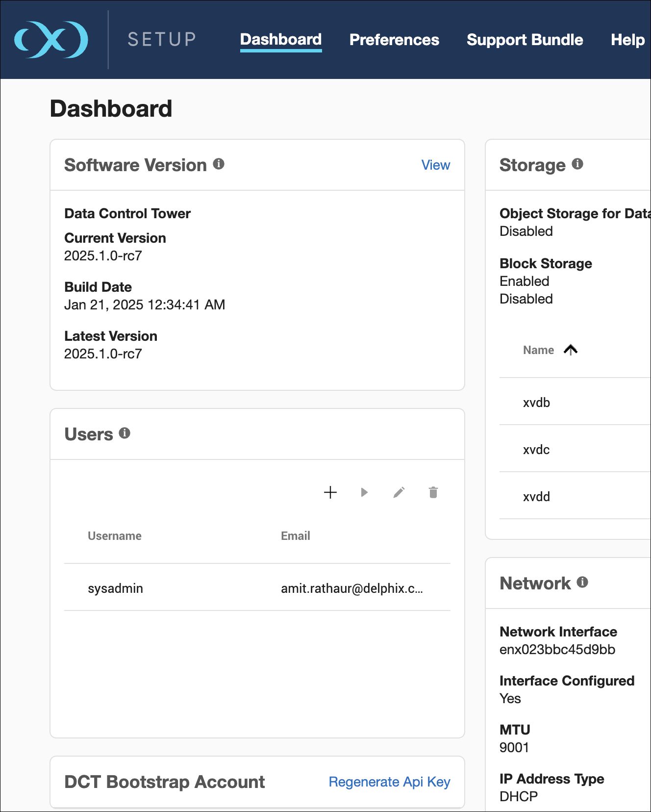The height and width of the screenshot is (812, 651).
Task: Edit user with the pencil icon
Action: point(399,492)
